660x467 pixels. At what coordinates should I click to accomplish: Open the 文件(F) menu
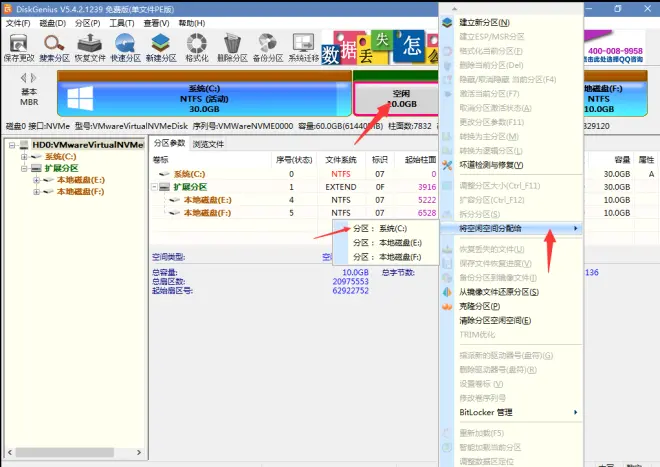click(18, 23)
